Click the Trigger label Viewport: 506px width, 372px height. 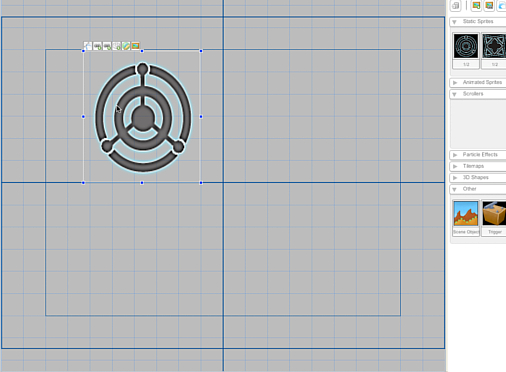(495, 232)
